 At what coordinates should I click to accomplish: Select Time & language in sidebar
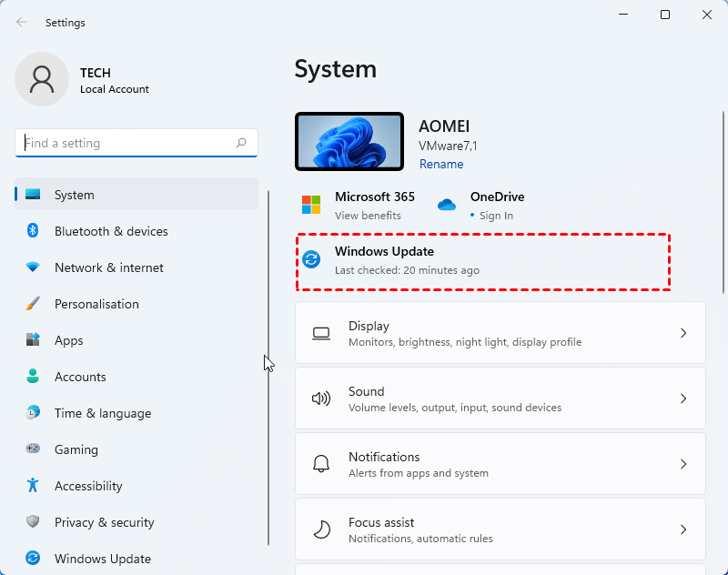pos(103,413)
